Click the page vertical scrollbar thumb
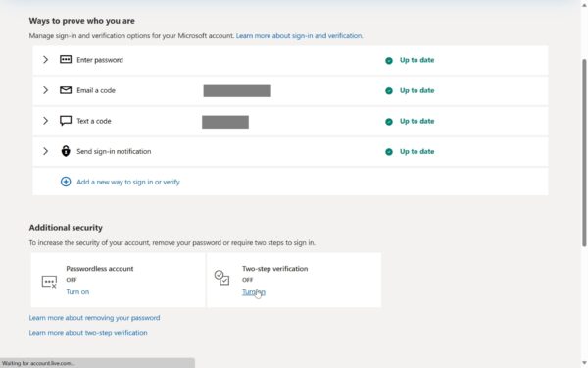This screenshot has height=368, width=588. click(x=584, y=152)
